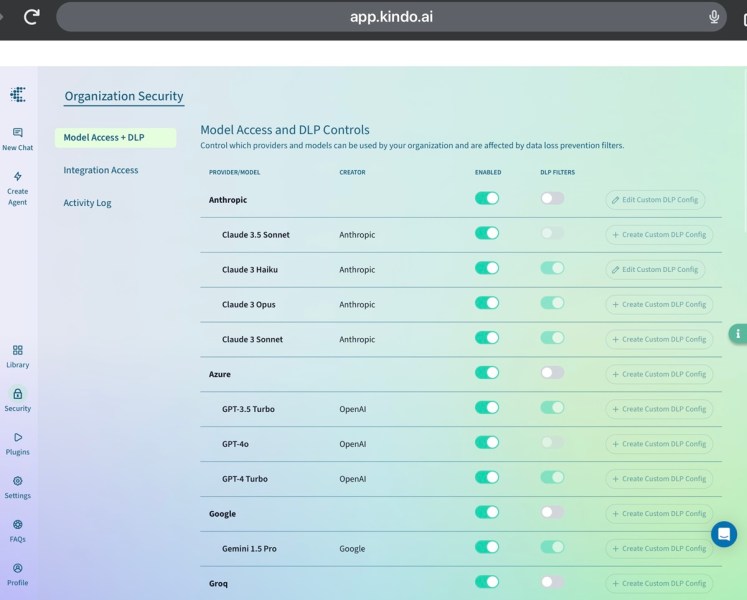The image size is (747, 600).
Task: Toggle Gemini 1.5 Pro DLP filter
Action: click(x=552, y=547)
